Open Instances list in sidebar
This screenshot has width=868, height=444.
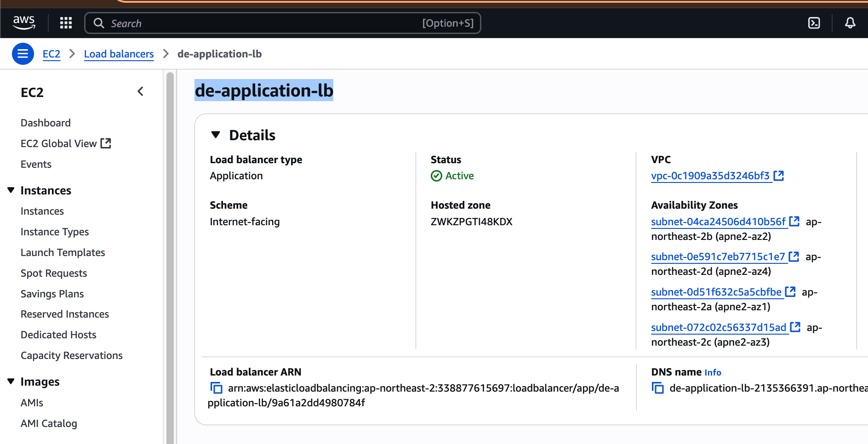(42, 211)
